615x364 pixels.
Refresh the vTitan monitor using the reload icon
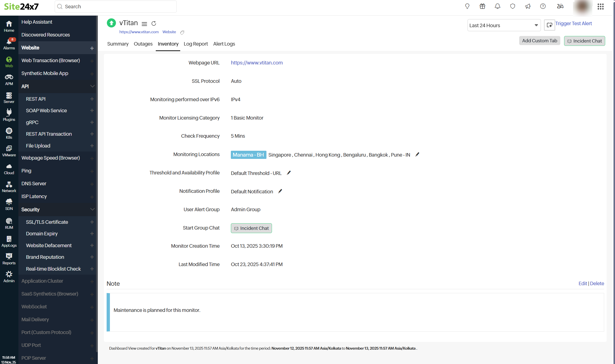click(154, 23)
